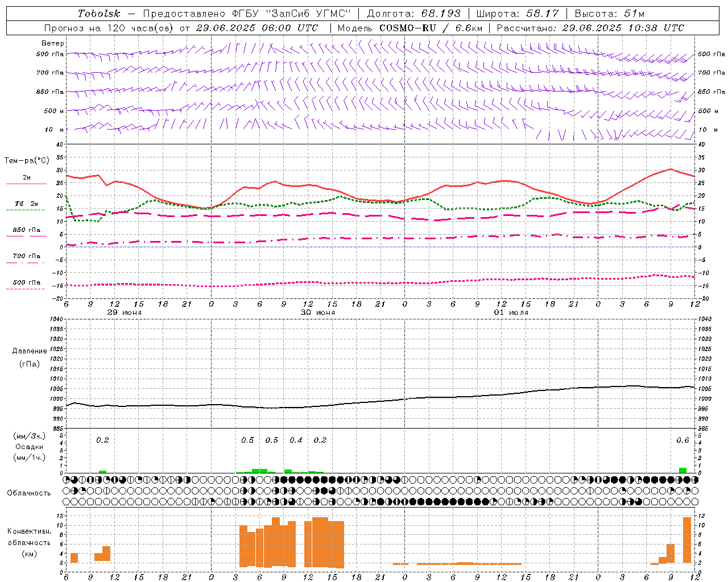Click the "500 гПа" temperature legend entry
Viewport: 728px width, 582px height.
coord(27,282)
